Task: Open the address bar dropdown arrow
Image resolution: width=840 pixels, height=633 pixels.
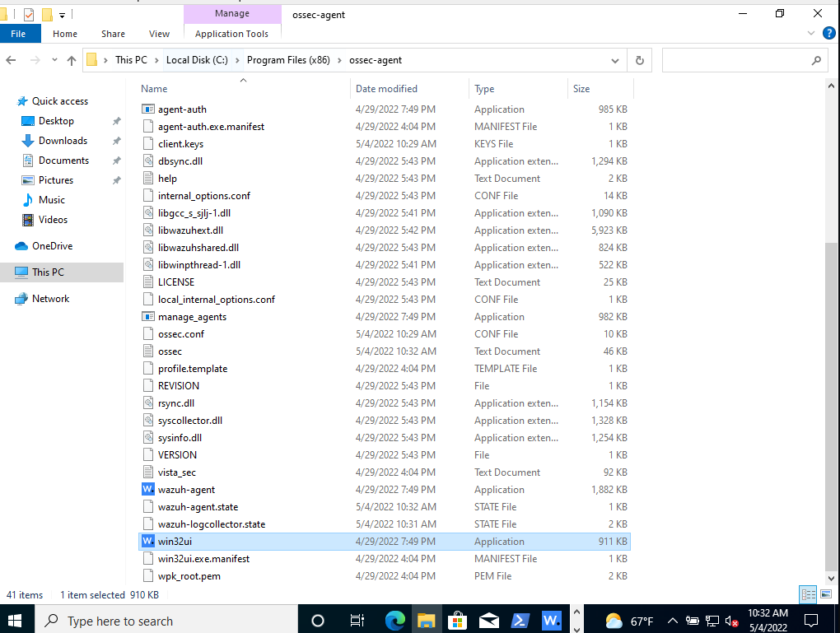Action: (614, 60)
